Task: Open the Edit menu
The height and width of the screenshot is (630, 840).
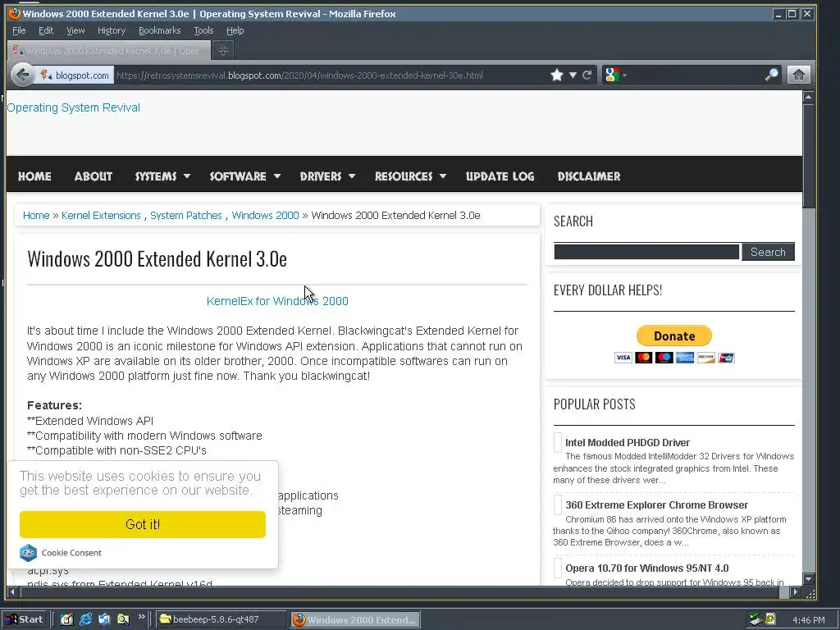Action: pyautogui.click(x=46, y=30)
